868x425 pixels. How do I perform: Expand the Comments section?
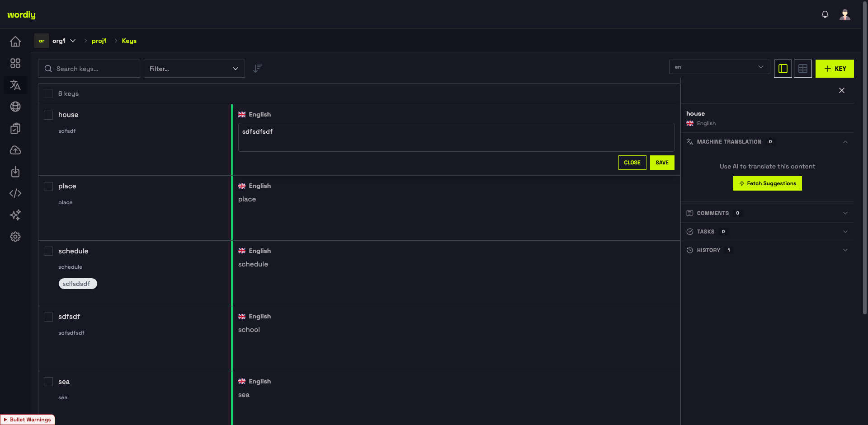coord(767,213)
